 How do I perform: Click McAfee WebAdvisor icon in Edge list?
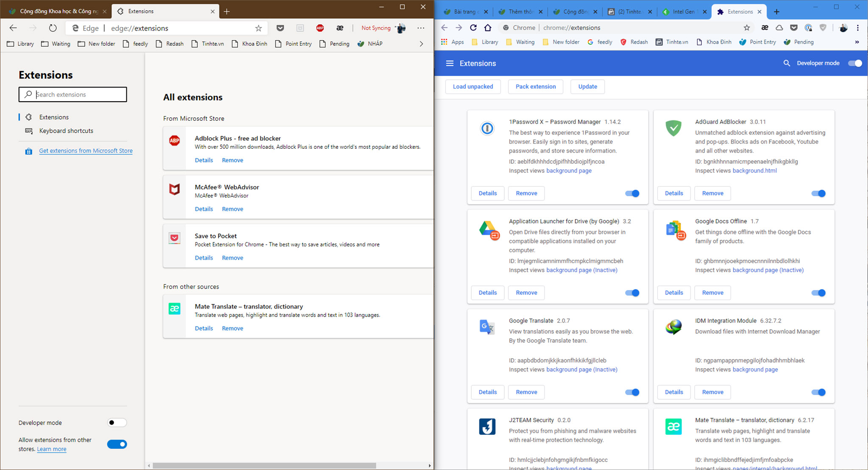coord(175,189)
